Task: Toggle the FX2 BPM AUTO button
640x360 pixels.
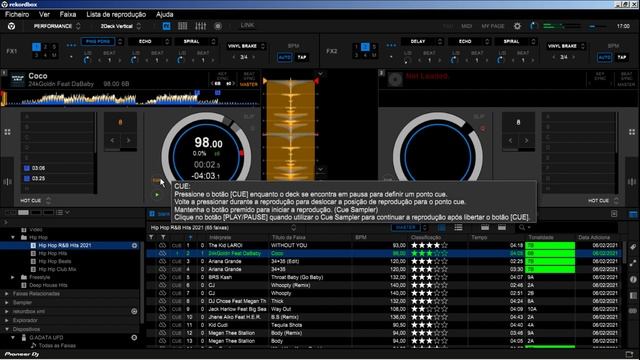Action: (x=604, y=58)
